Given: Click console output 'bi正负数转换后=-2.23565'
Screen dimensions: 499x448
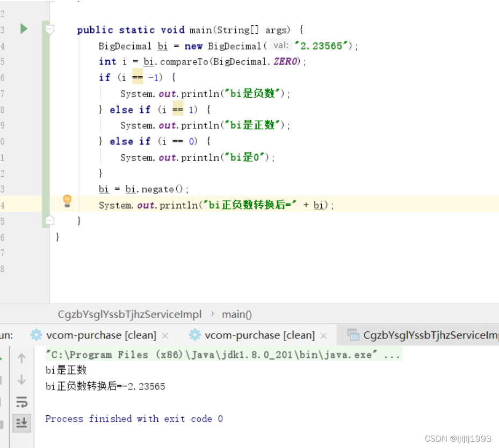Looking at the screenshot, I should 105,386.
